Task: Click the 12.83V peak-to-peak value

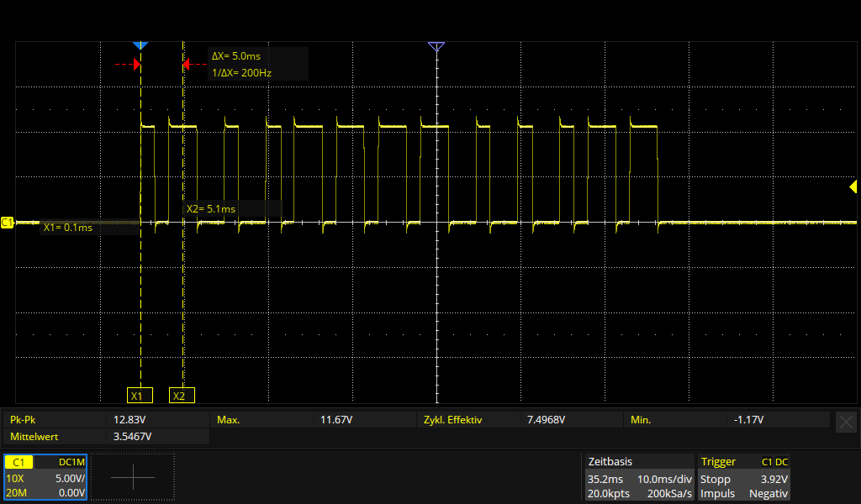Action: (129, 419)
